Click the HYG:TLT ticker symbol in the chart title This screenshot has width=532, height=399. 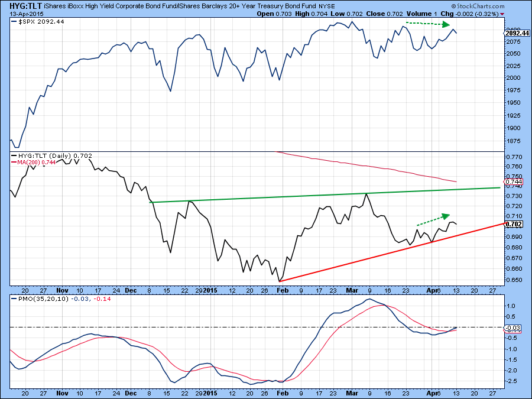tap(26, 6)
